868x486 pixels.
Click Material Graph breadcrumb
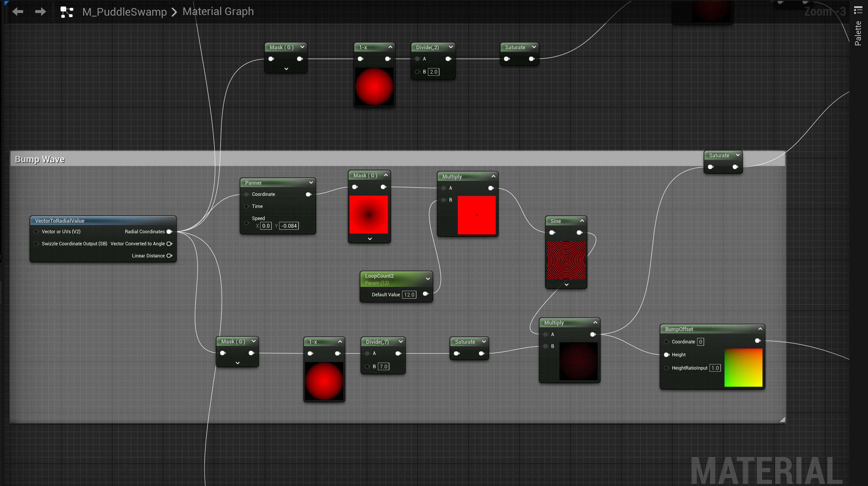[218, 12]
